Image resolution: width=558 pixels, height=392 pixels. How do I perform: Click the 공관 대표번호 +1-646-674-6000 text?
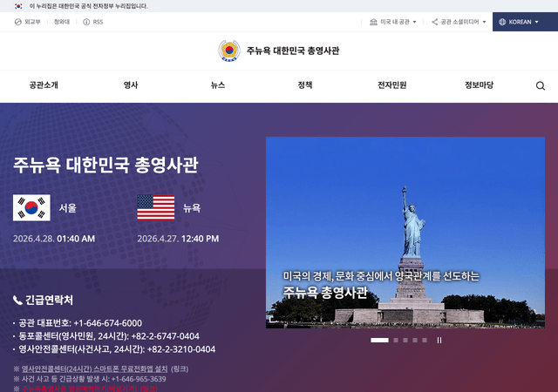[x=80, y=323]
